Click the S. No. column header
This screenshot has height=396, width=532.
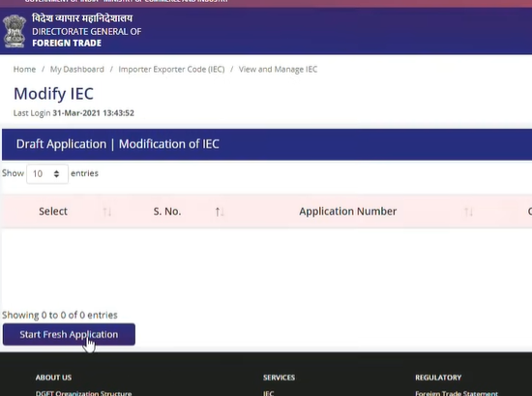167,211
